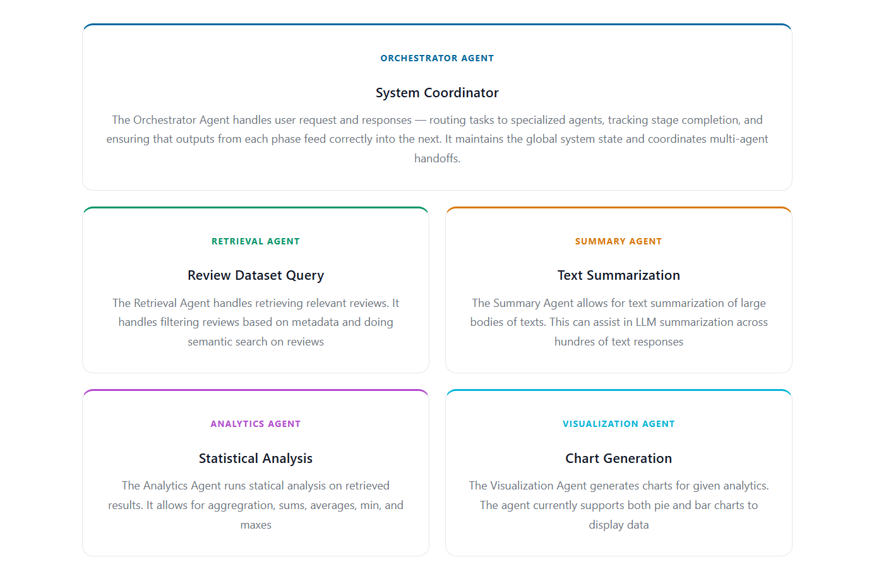Click the Retrieval Agent label
Image resolution: width=886 pixels, height=588 pixels.
pos(256,241)
